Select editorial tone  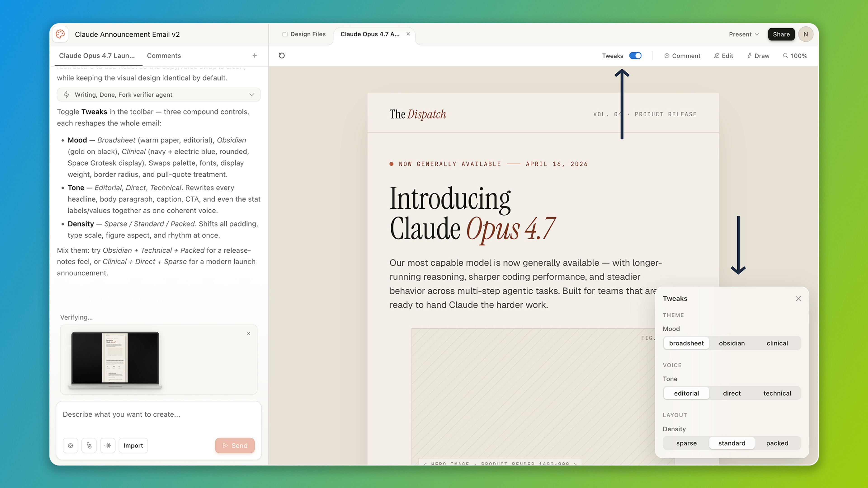coord(686,393)
